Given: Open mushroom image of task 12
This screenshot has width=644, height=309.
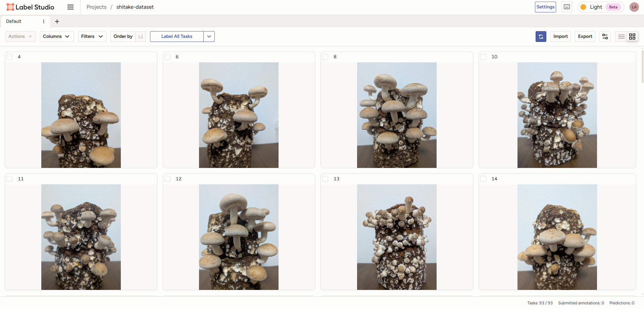Looking at the screenshot, I should [239, 237].
